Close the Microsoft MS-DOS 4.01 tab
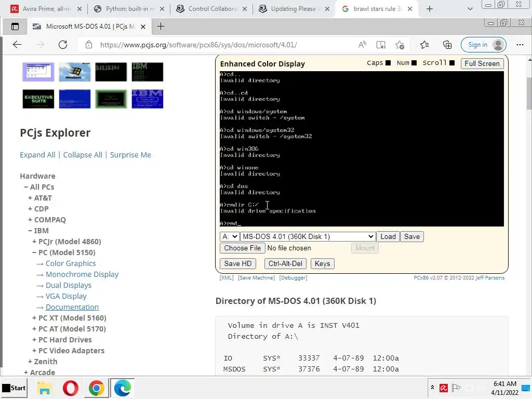This screenshot has height=399, width=532. point(143,26)
